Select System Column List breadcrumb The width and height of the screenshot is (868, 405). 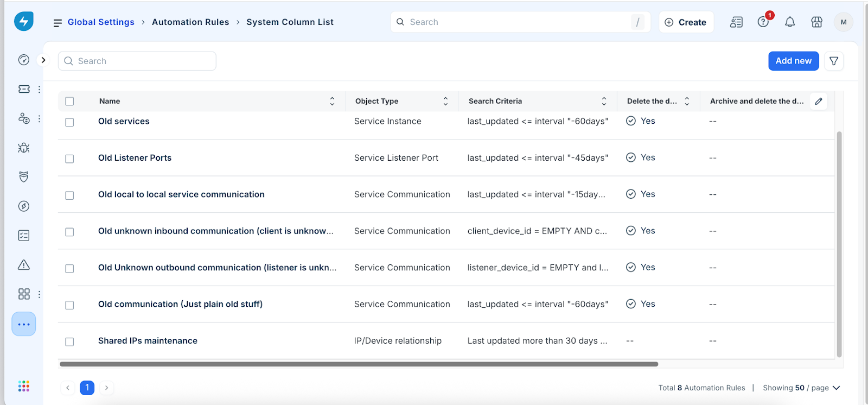coord(290,22)
